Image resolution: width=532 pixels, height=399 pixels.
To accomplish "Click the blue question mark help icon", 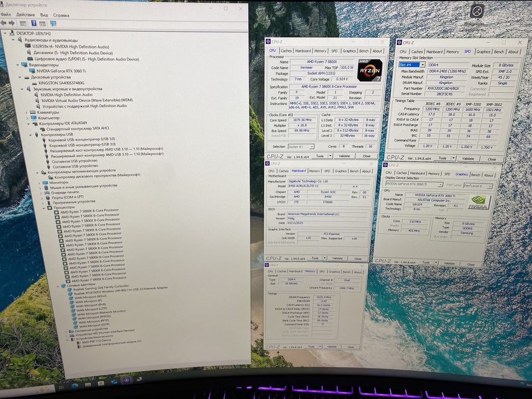I will tap(34, 23).
